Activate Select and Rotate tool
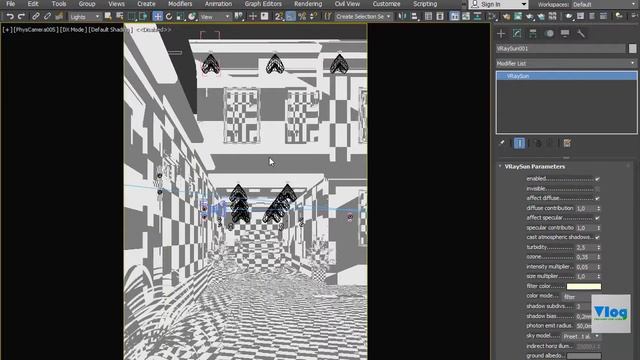 [169, 17]
